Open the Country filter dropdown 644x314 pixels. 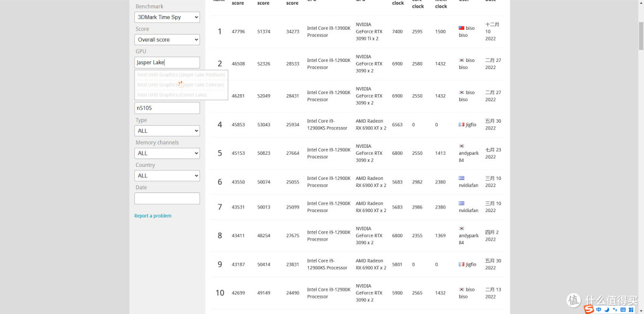pyautogui.click(x=167, y=176)
